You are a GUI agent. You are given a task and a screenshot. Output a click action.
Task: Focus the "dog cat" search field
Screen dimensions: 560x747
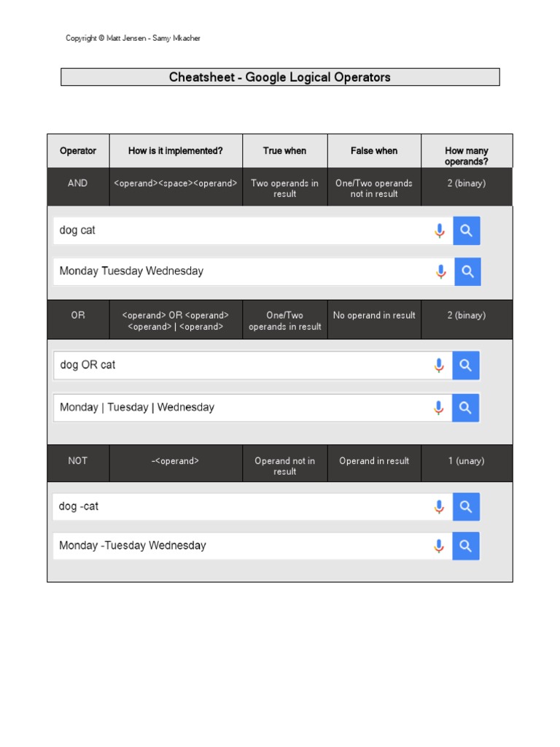[x=241, y=231]
